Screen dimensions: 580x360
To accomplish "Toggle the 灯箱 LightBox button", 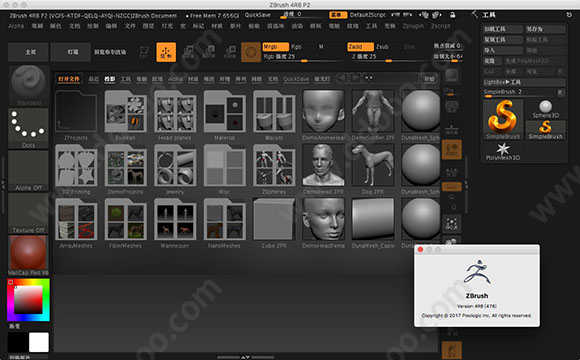I will [x=71, y=52].
